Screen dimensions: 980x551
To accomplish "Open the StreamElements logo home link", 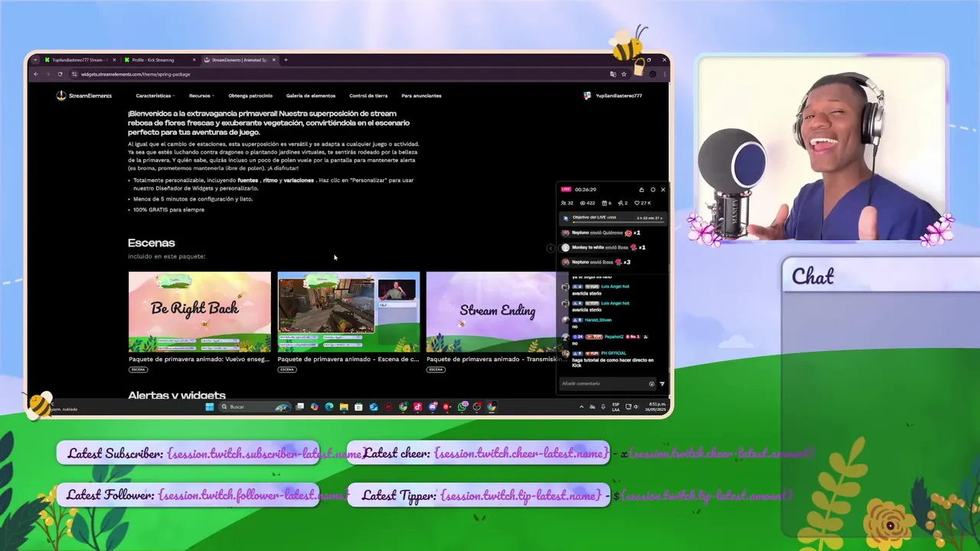I will [83, 96].
